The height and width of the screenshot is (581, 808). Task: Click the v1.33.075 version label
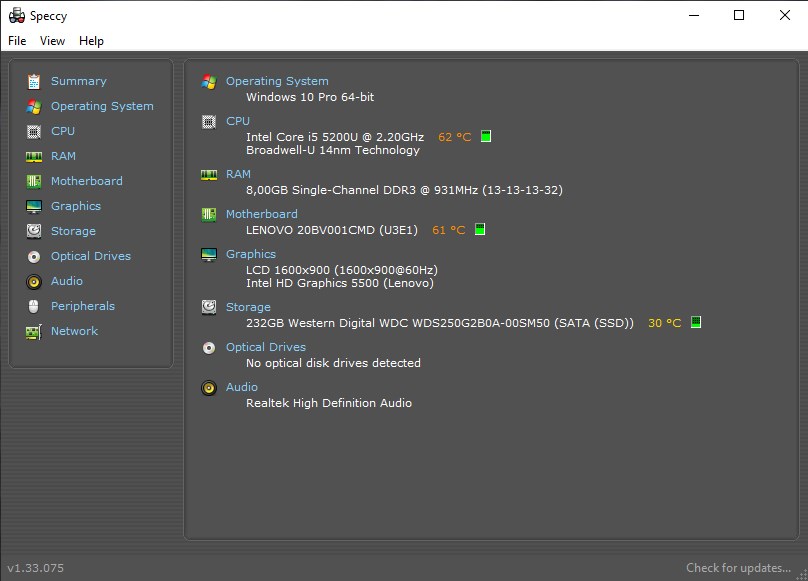tap(36, 568)
